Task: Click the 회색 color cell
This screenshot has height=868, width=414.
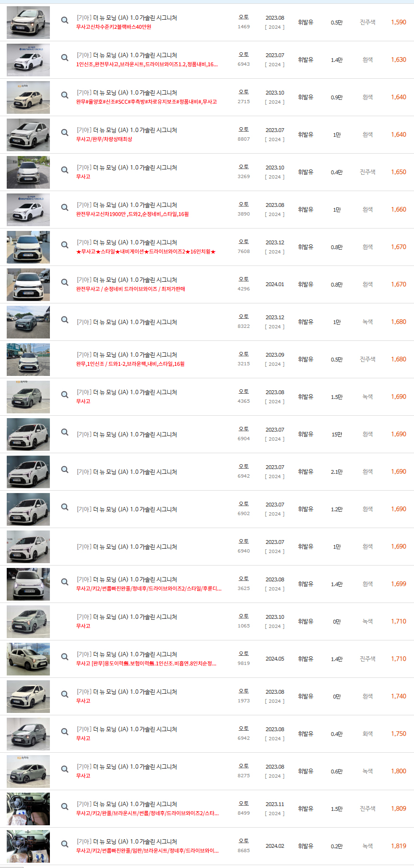Action: (367, 734)
